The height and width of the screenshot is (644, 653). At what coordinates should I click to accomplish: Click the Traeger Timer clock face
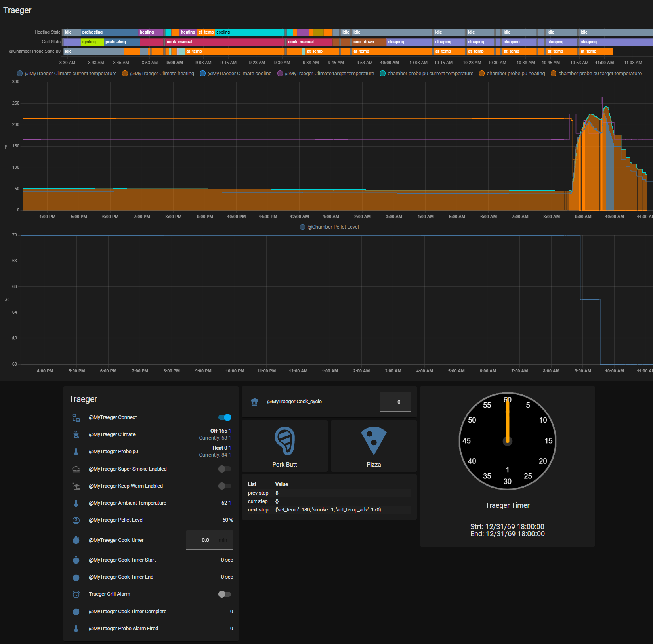click(508, 441)
